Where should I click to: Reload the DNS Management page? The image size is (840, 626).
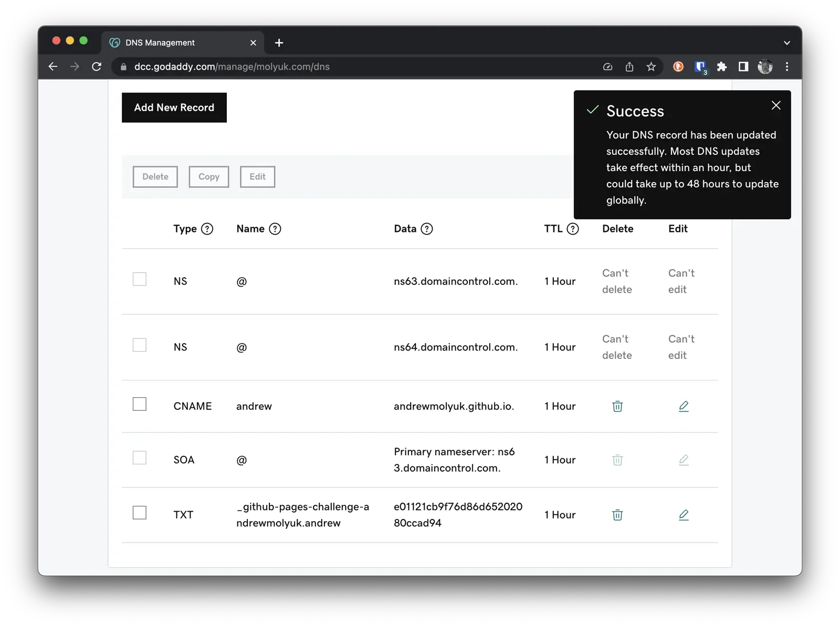(97, 67)
